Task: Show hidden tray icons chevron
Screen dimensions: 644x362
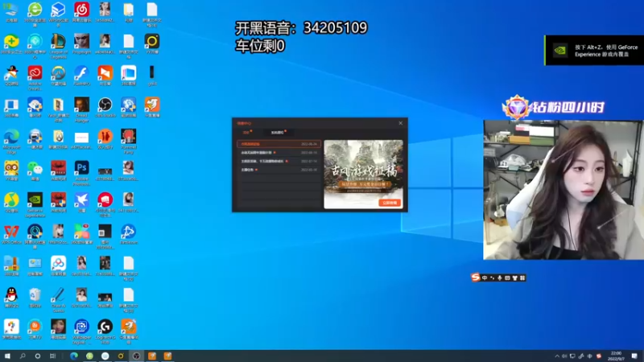Action: pos(557,356)
